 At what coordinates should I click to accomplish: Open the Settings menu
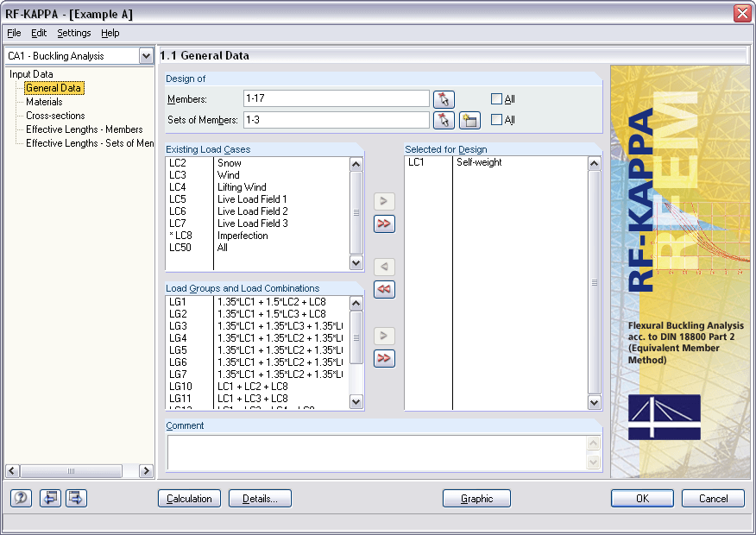click(73, 33)
